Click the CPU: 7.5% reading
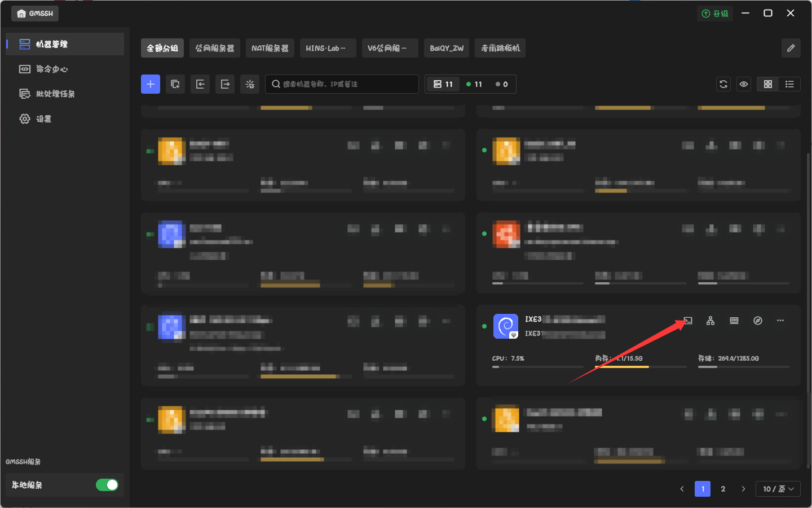This screenshot has height=508, width=812. pyautogui.click(x=508, y=358)
